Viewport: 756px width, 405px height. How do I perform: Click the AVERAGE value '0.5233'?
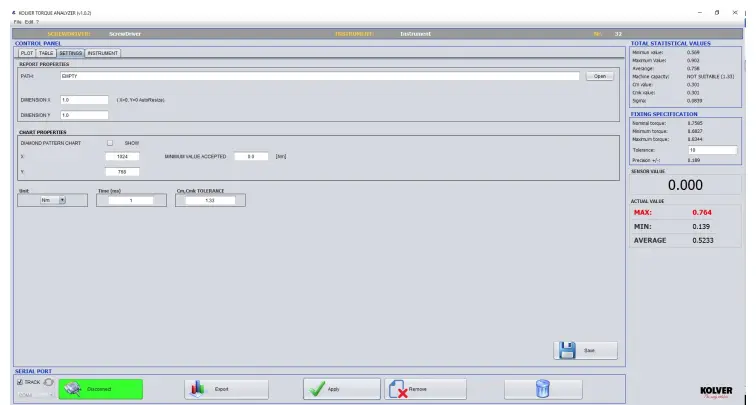[702, 241]
